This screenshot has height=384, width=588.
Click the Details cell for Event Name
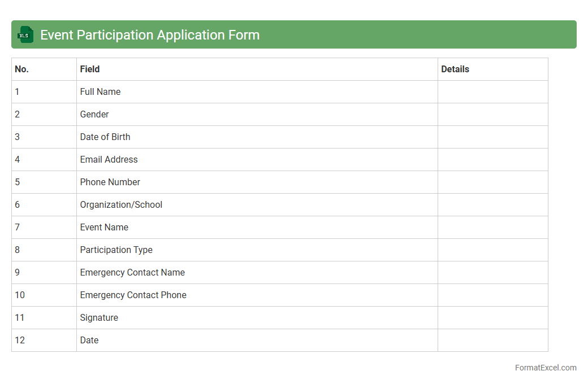coord(492,227)
